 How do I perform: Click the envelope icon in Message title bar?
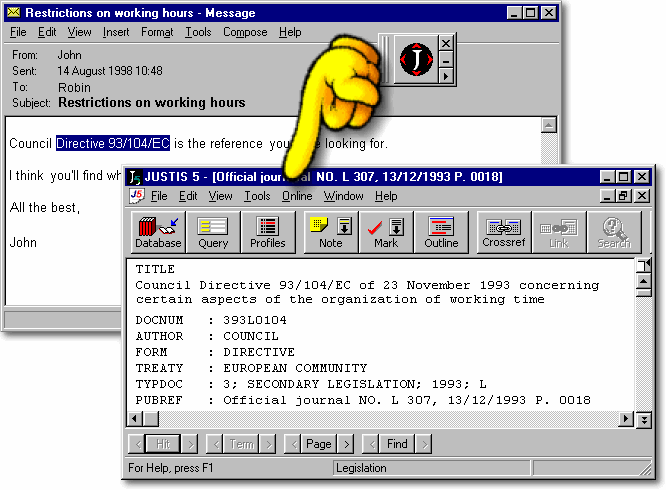[14, 12]
